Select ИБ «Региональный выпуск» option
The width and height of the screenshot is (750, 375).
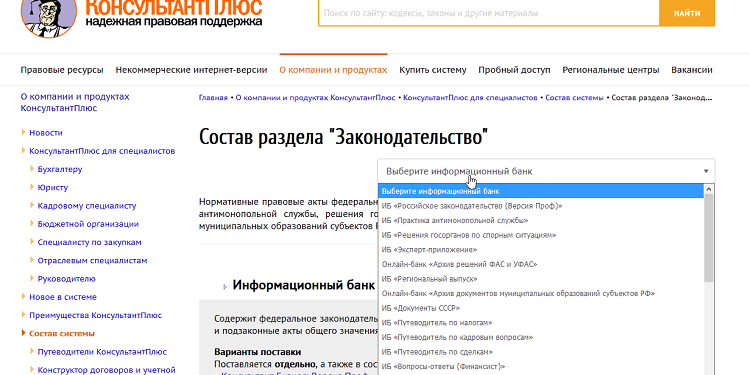point(541,279)
